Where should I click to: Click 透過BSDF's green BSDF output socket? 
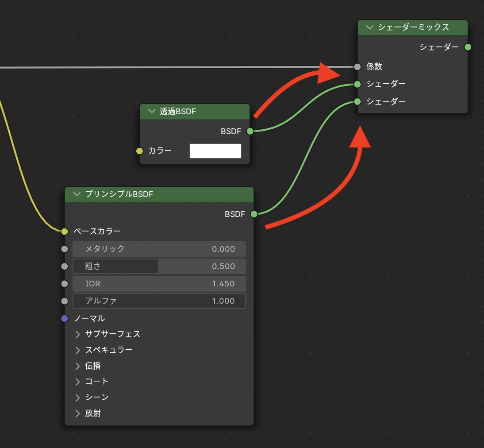point(250,131)
